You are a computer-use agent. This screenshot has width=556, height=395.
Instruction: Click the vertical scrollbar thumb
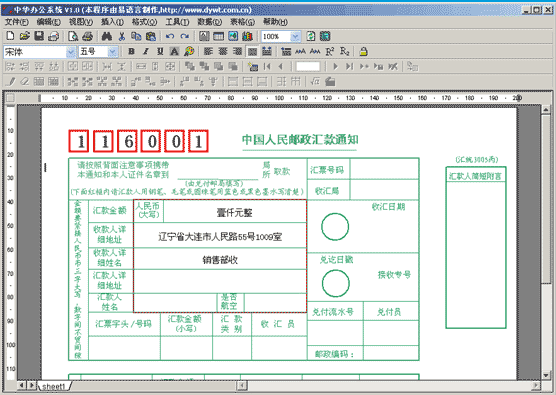(546, 199)
